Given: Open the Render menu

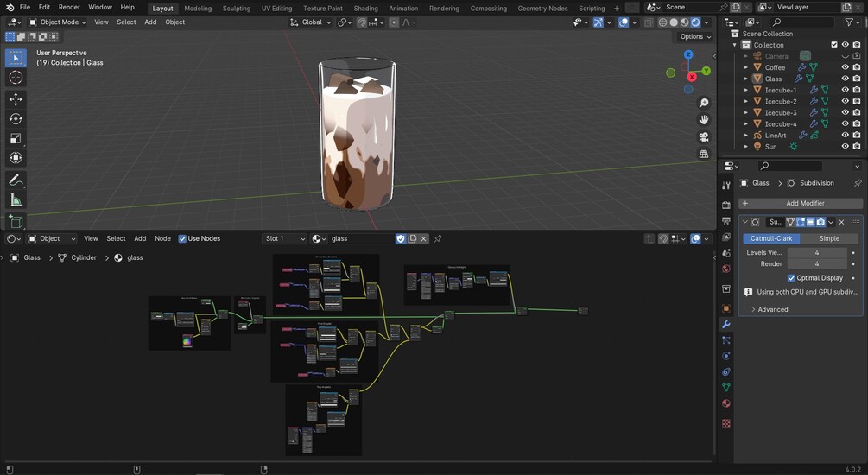Looking at the screenshot, I should [x=69, y=7].
